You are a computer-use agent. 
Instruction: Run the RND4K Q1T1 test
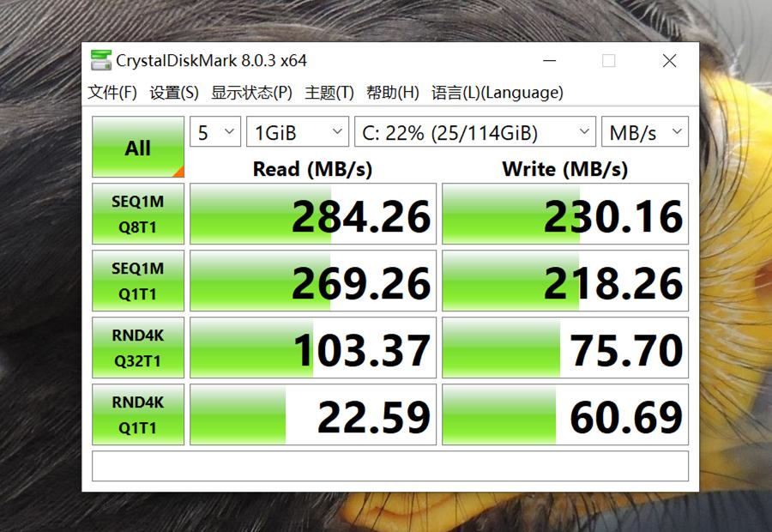[x=137, y=414]
